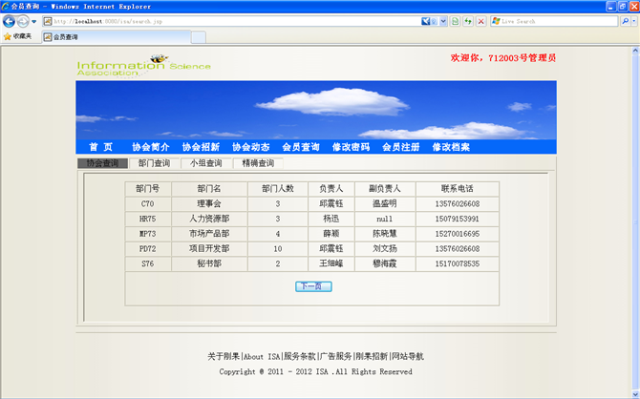The width and height of the screenshot is (640, 399).
Task: Open 会员查询 in the blue navigation bar
Action: (x=301, y=147)
